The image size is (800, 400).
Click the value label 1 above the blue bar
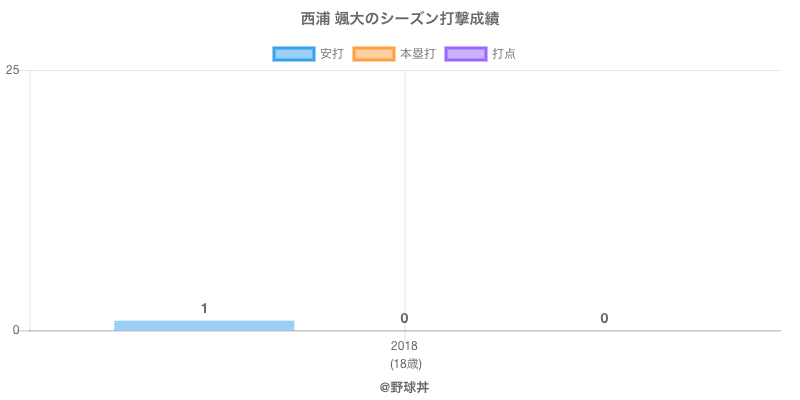(204, 308)
